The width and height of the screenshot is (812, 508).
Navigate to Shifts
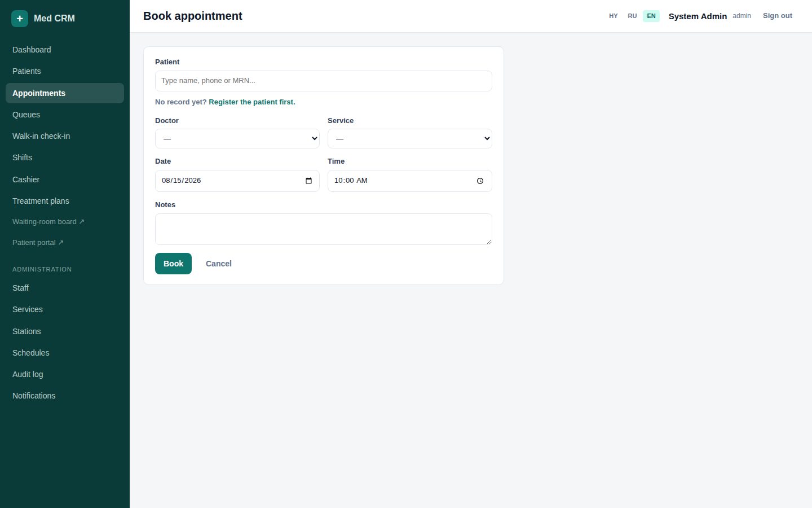coord(65,157)
